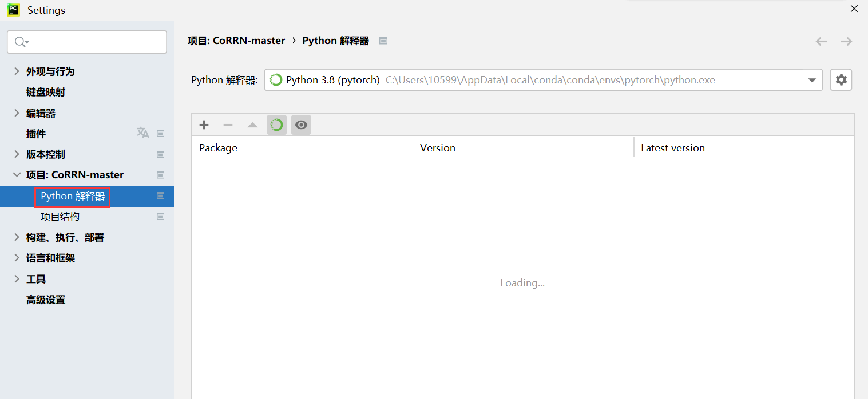Image resolution: width=868 pixels, height=399 pixels.
Task: Click the square icon in the selected Python 解释器 tree row
Action: 161,196
